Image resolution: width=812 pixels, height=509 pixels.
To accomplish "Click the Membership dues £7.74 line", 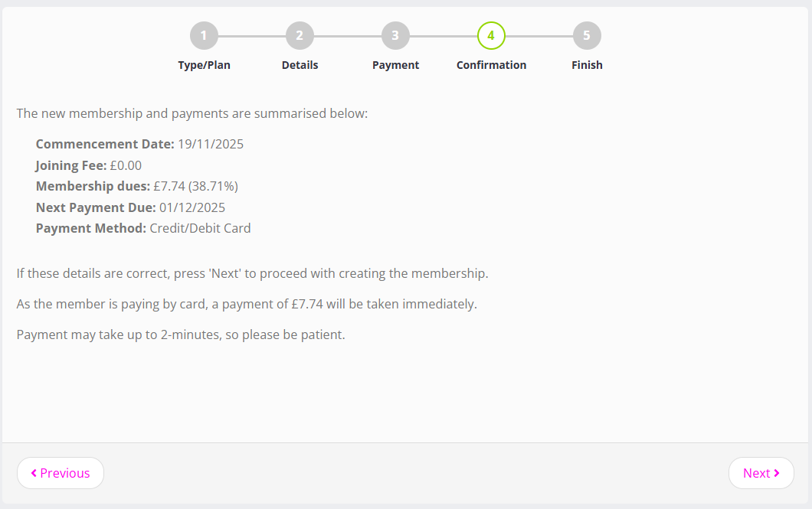I will tap(137, 186).
